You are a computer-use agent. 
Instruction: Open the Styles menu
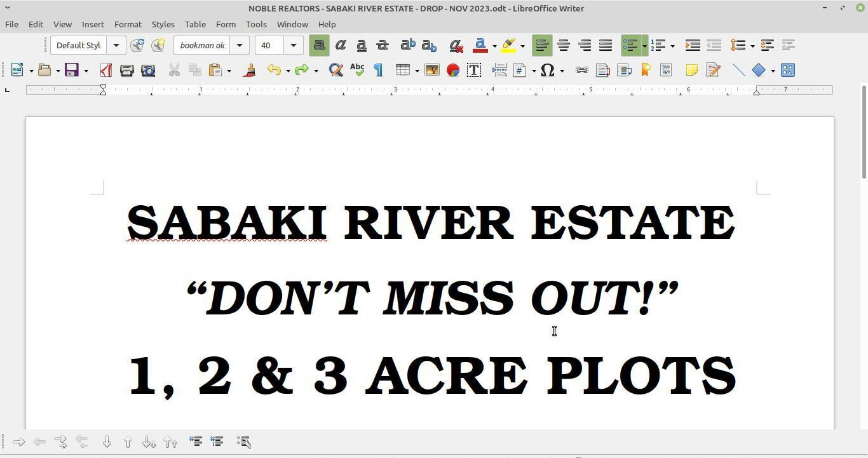click(163, 24)
